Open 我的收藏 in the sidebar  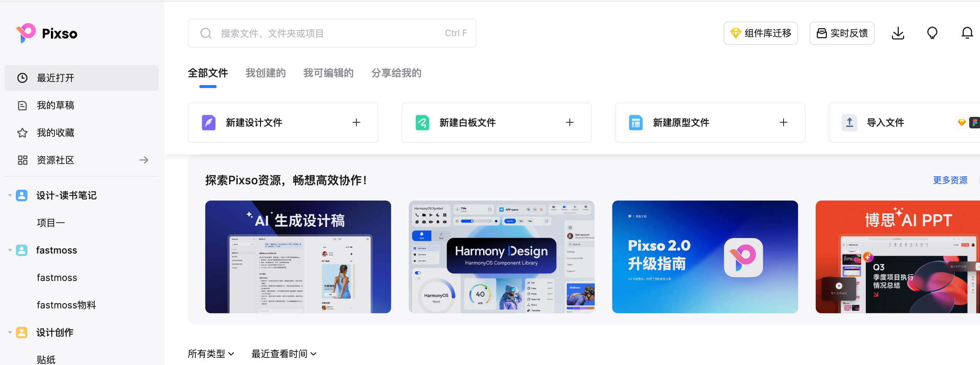coord(81,133)
